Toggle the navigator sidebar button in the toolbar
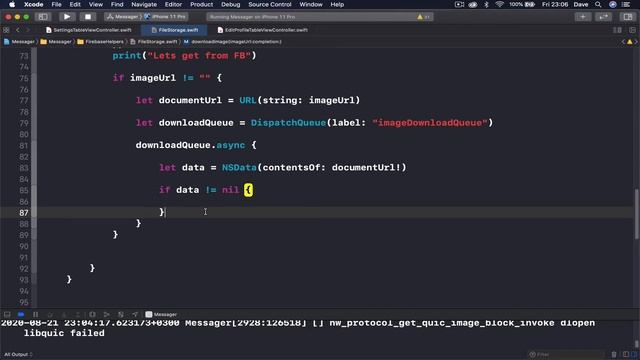Image resolution: width=640 pixels, height=360 pixels. point(43,17)
